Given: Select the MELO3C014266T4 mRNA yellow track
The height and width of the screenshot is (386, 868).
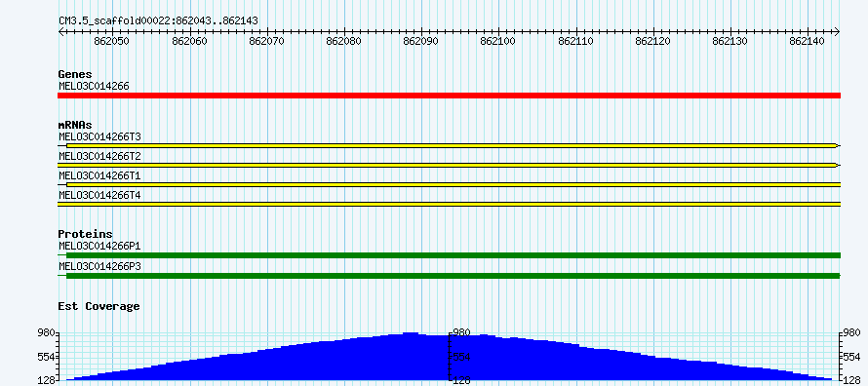Looking at the screenshot, I should click(x=449, y=205).
